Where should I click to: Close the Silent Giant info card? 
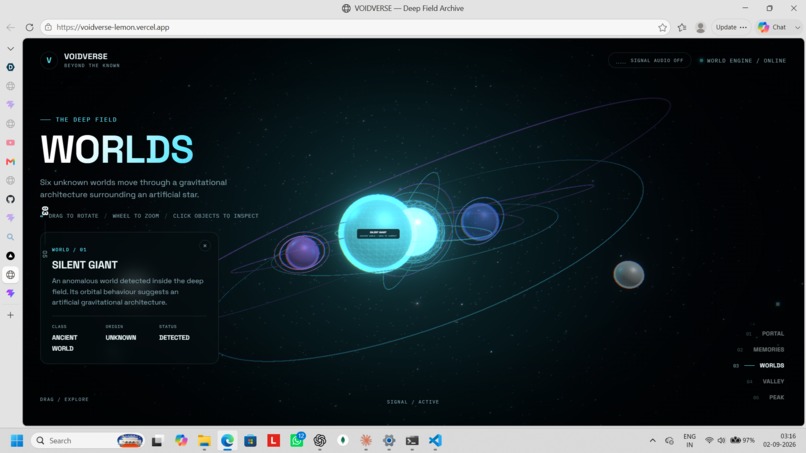(x=205, y=246)
